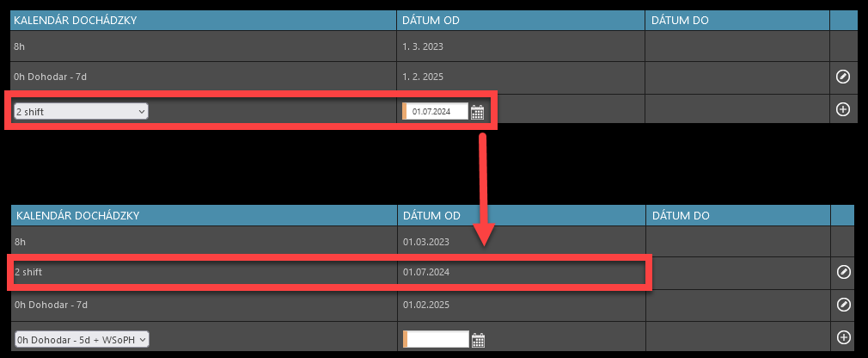The image size is (868, 358).
Task: Click Dátum do header in upper table
Action: 680,20
